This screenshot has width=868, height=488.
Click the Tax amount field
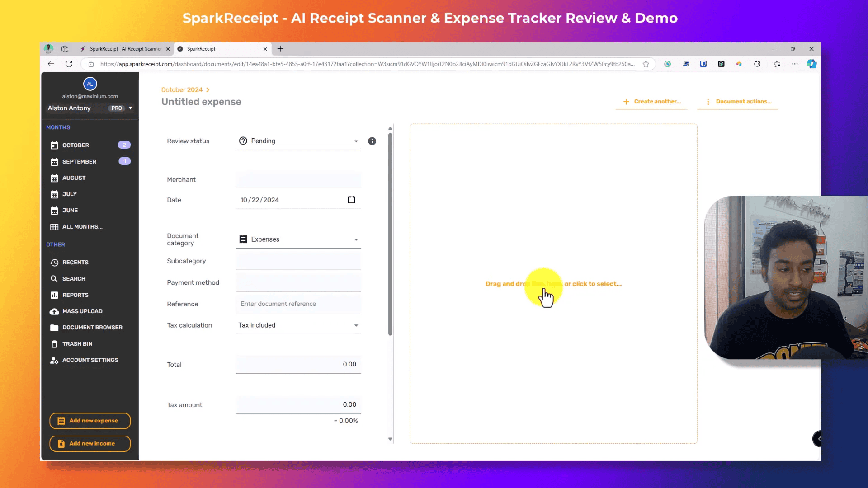[298, 405]
